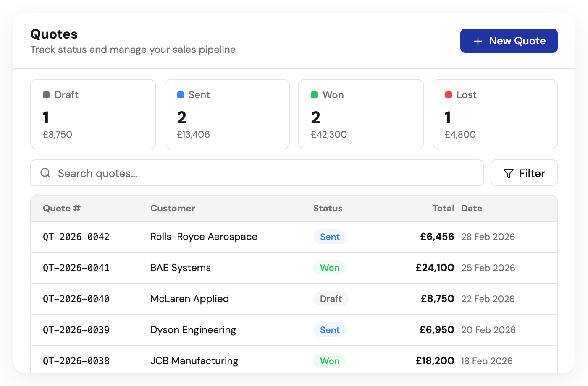
Task: Toggle the Won badge on BAE Systems row
Action: (x=329, y=268)
